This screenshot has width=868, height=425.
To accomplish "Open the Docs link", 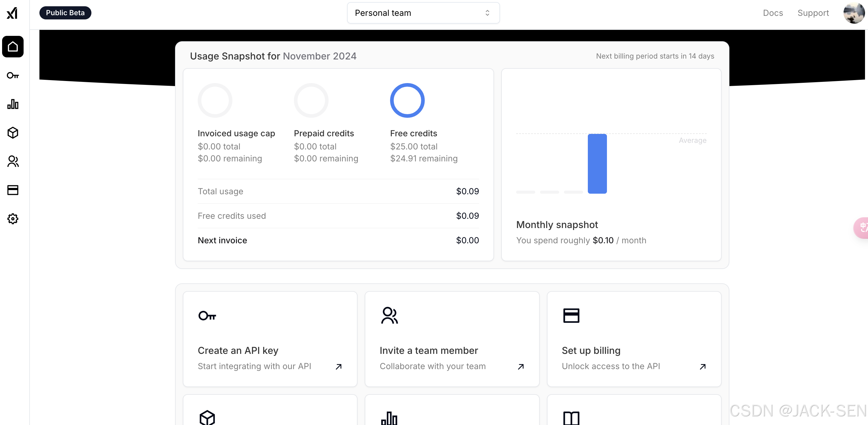I will pyautogui.click(x=773, y=13).
